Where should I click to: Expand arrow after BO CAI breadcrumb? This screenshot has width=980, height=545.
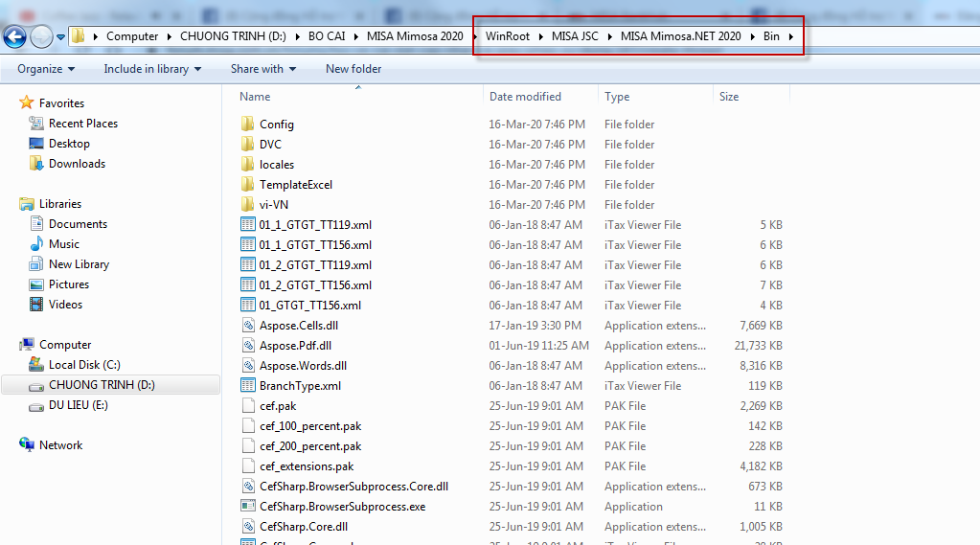[355, 36]
